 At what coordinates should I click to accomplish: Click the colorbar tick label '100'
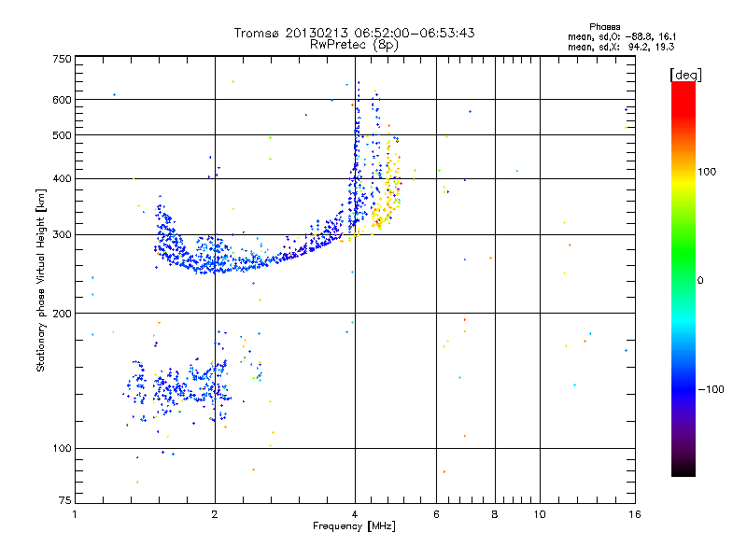(x=707, y=172)
